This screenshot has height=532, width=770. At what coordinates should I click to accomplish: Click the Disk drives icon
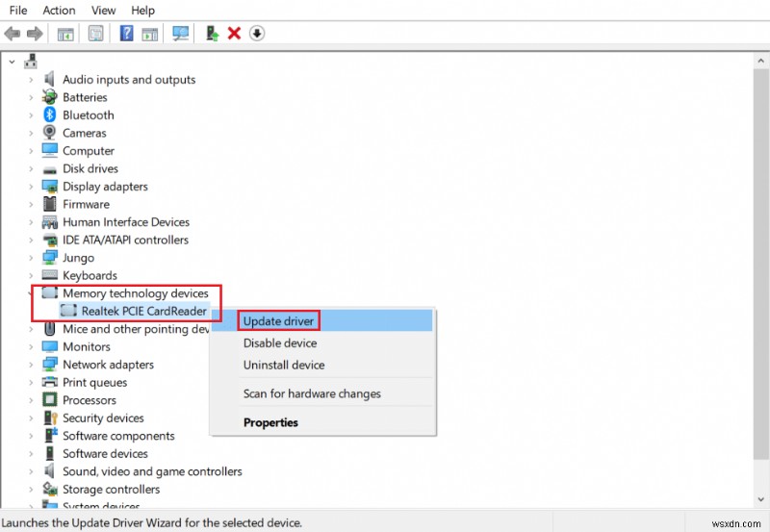[x=49, y=170]
